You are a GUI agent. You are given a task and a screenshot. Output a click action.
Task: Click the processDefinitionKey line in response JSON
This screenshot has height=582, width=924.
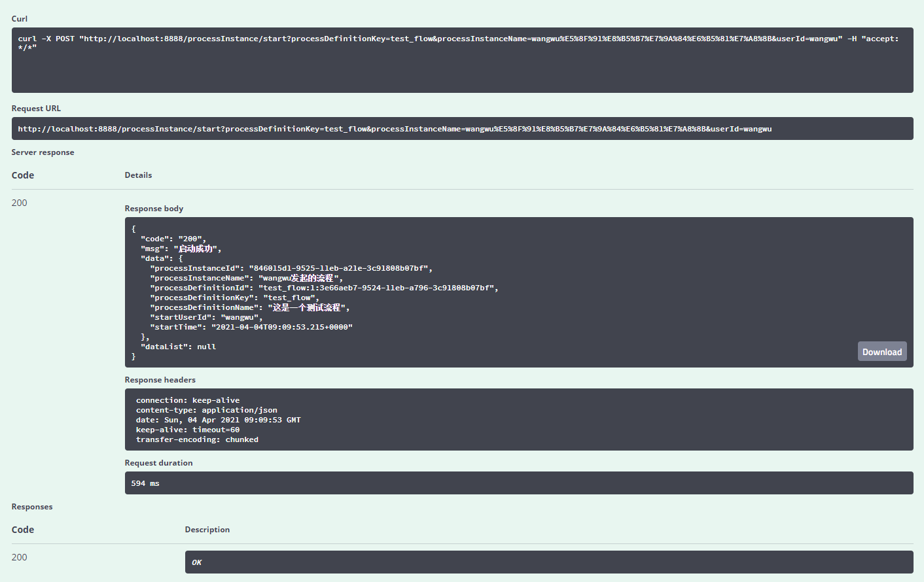tap(234, 298)
